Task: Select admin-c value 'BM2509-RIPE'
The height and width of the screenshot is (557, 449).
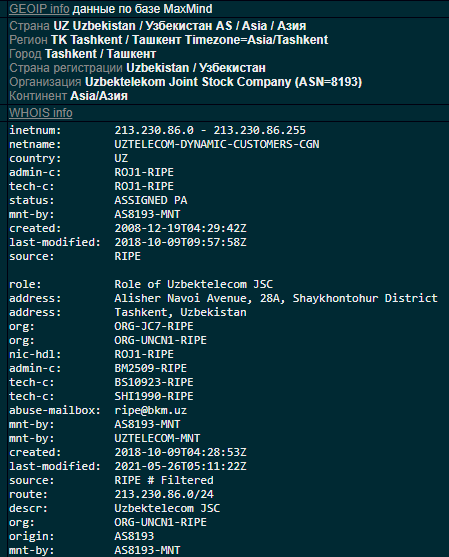Action: click(x=151, y=368)
